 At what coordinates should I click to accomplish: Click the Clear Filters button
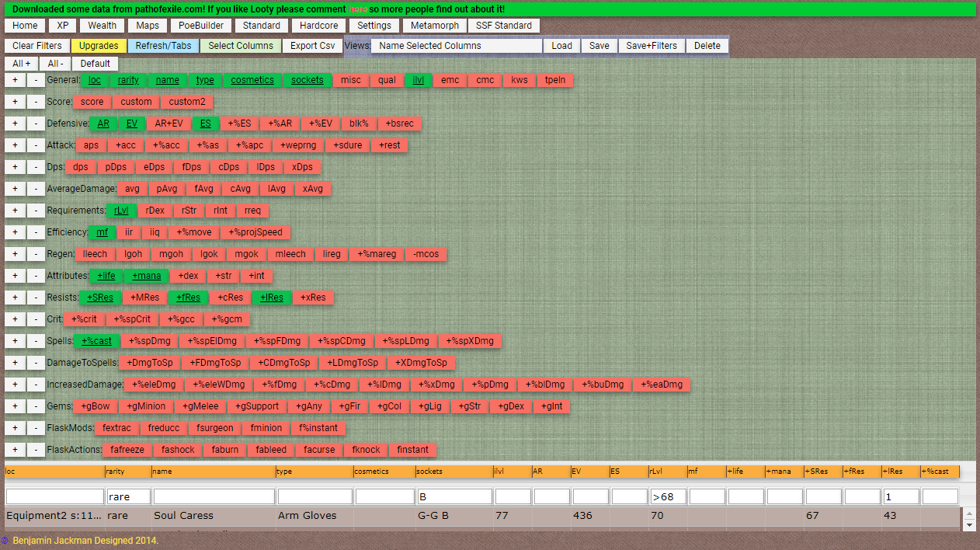tap(37, 46)
